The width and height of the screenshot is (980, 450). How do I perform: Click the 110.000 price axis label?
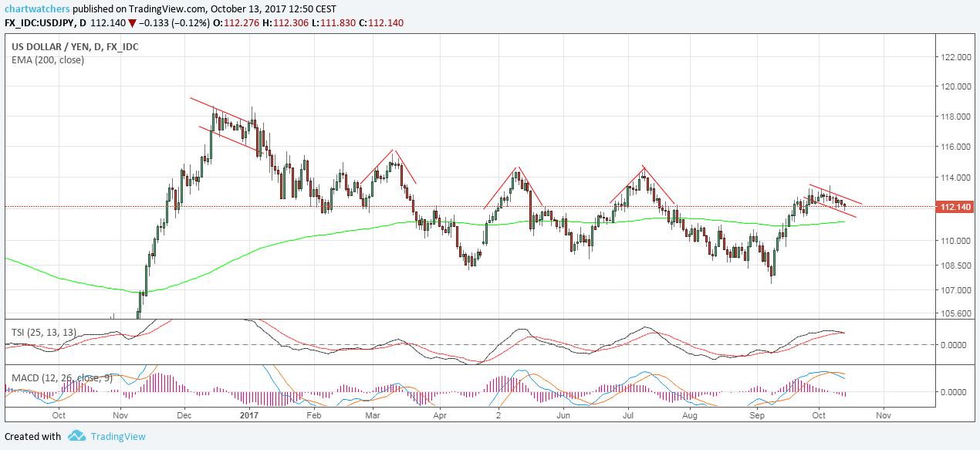(x=955, y=241)
